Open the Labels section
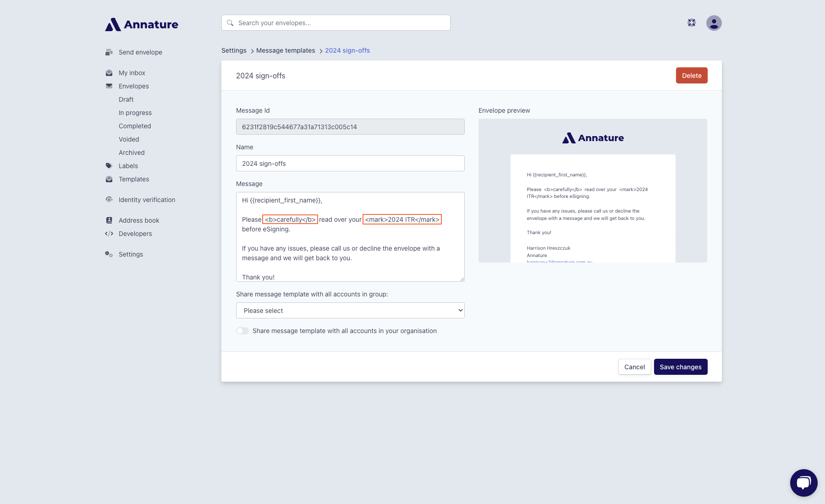The width and height of the screenshot is (825, 504). pyautogui.click(x=128, y=165)
